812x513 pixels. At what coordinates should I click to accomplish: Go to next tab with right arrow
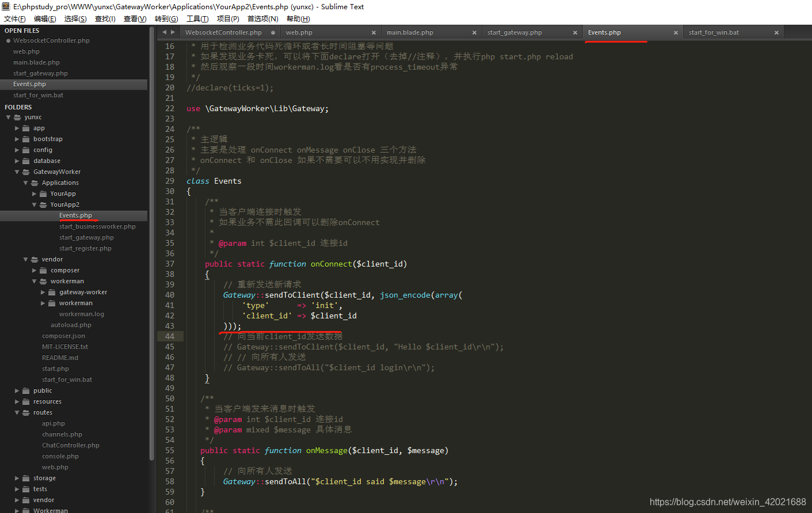(173, 32)
